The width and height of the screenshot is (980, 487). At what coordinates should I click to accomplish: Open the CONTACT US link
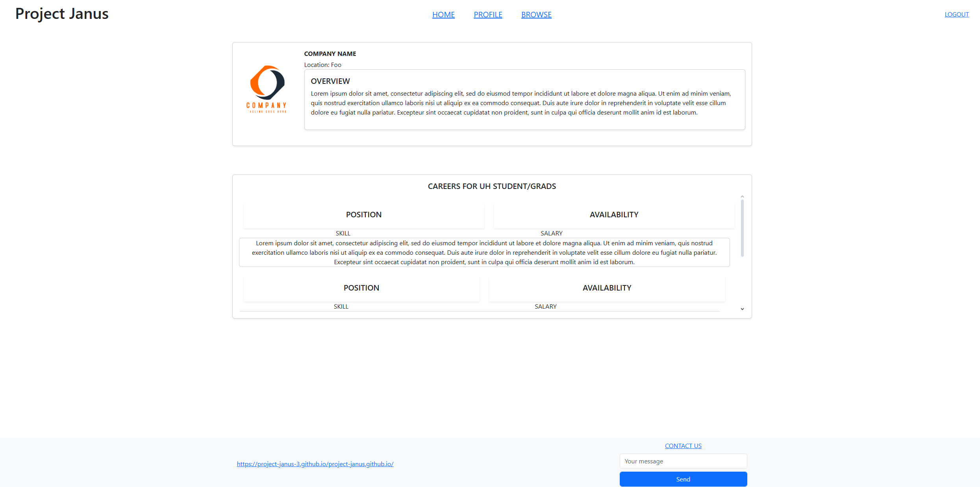click(683, 446)
